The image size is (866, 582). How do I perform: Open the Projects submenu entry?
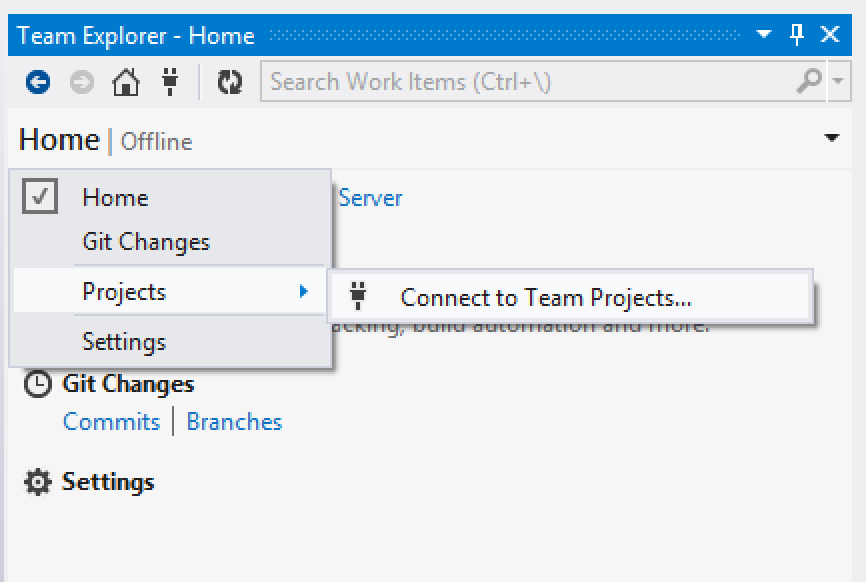pyautogui.click(x=172, y=291)
